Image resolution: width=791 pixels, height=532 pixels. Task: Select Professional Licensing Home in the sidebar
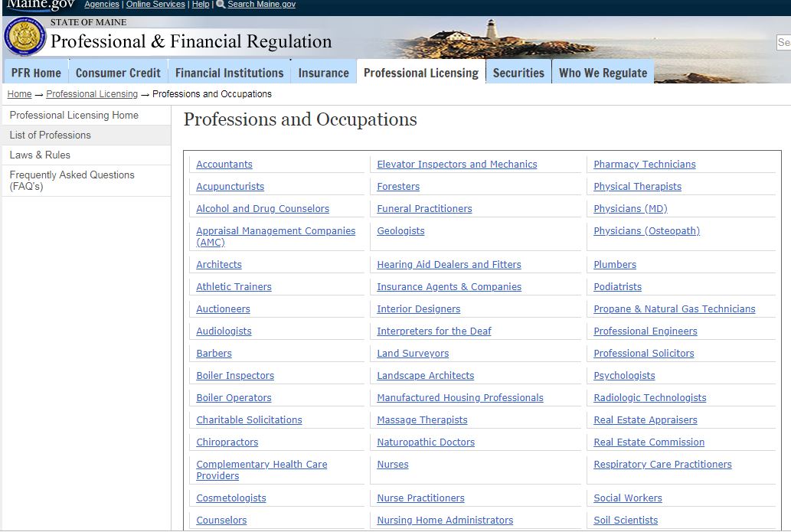(x=74, y=115)
